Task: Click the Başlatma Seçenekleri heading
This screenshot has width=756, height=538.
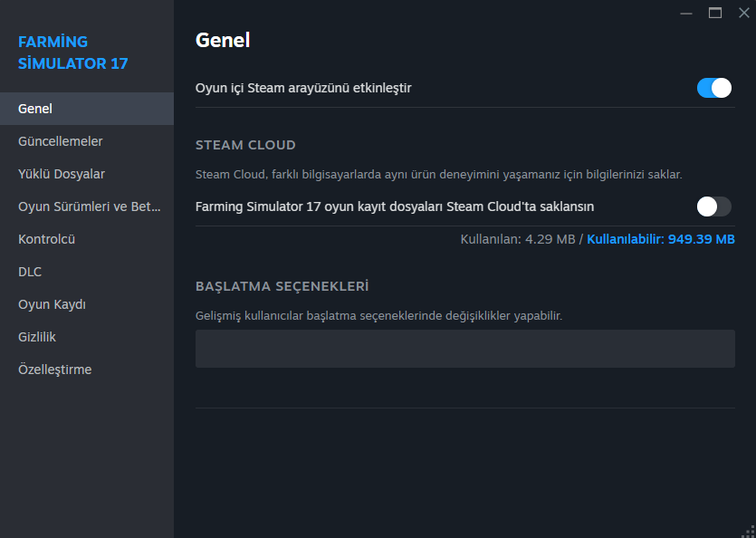Action: click(x=282, y=286)
